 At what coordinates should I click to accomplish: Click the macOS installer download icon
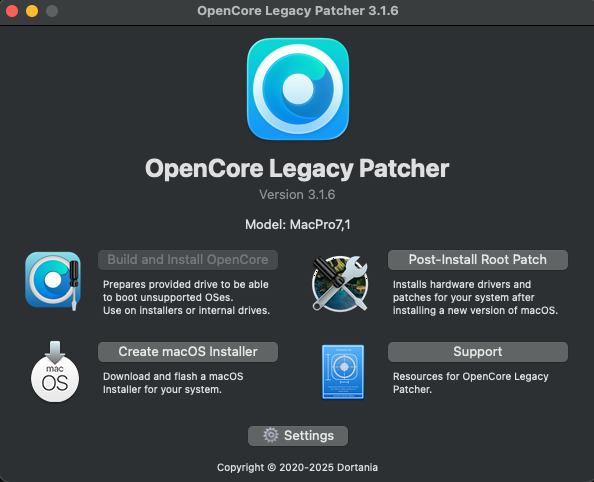[55, 371]
